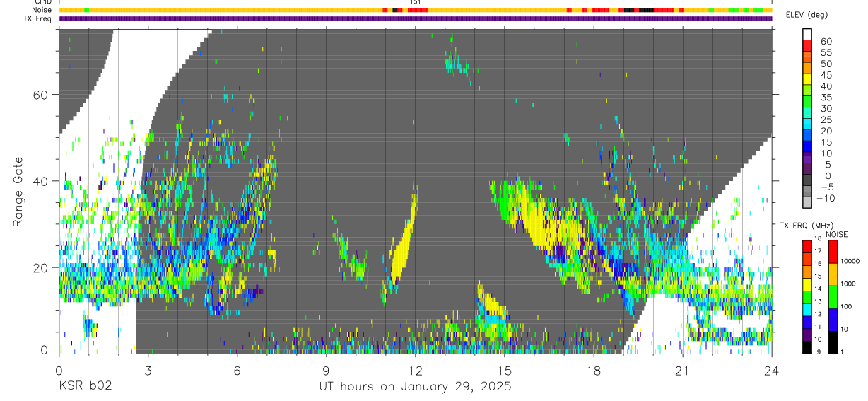Click the yellow segment of TX FRQ color bar
Viewport: 868px width, 401px height.
[807, 284]
